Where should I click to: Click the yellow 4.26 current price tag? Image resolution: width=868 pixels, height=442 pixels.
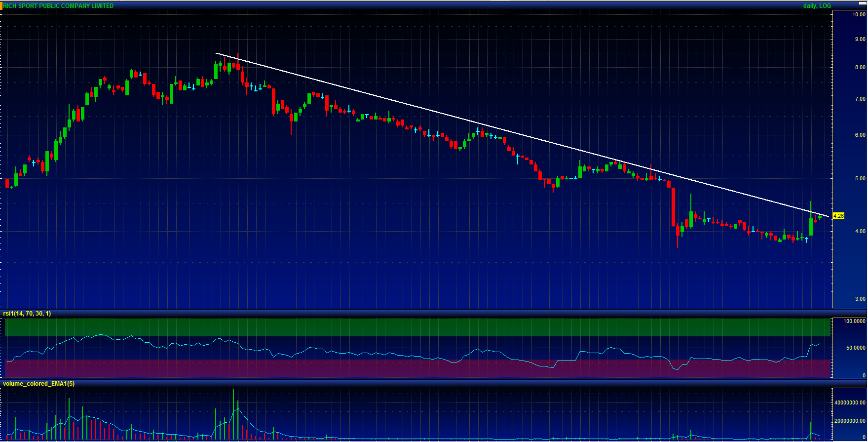pyautogui.click(x=838, y=216)
